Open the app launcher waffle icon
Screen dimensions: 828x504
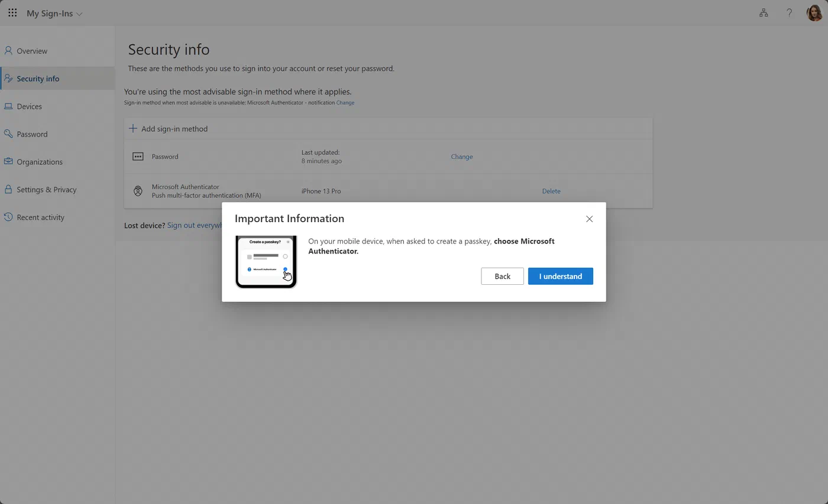(x=12, y=12)
